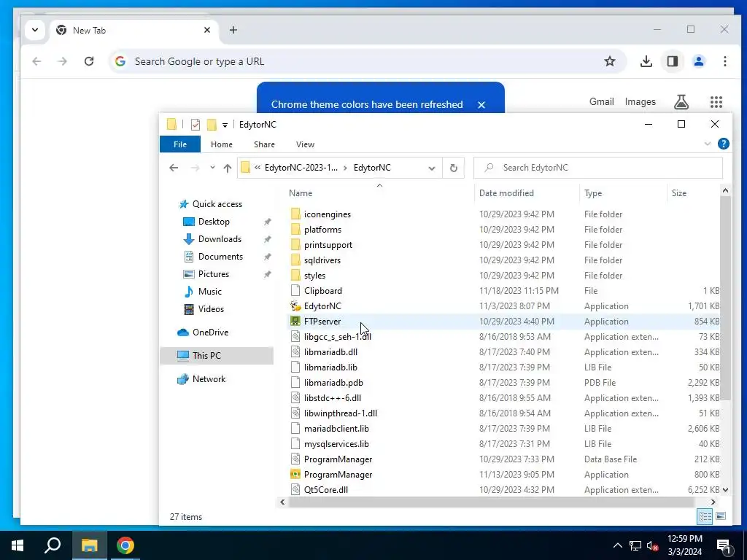Select the sqldrivers folder

click(322, 260)
